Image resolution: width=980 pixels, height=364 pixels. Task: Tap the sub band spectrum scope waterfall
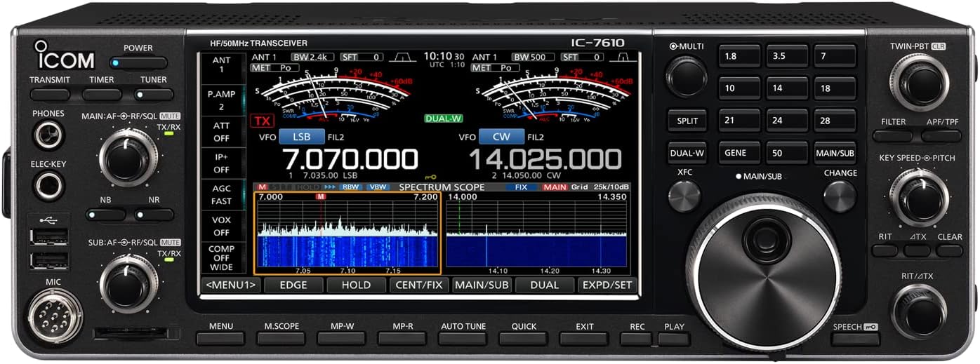[536, 250]
